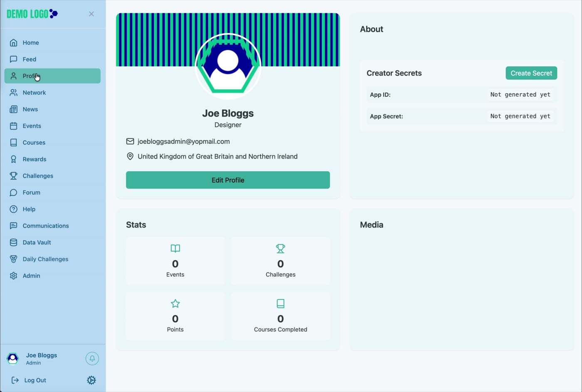Open the Courses menu item
Viewport: 582px width, 392px height.
point(52,142)
